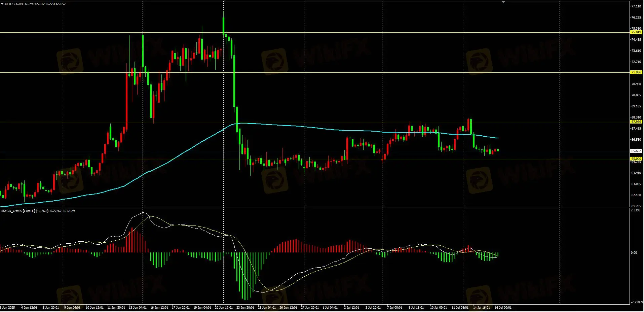Click the 16 Jul 00:01 time label

503,308
